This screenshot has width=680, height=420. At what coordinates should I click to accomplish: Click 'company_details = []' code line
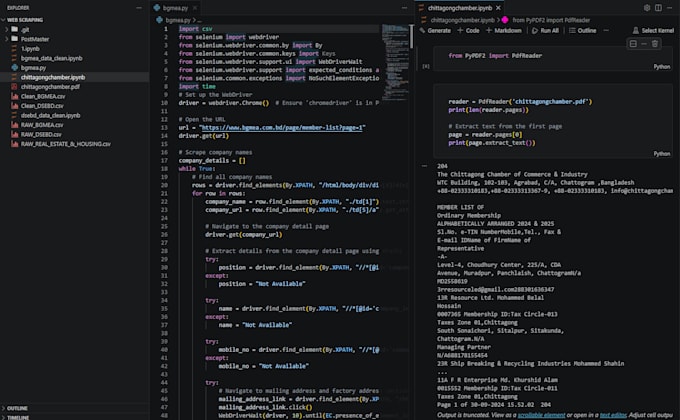coord(212,161)
